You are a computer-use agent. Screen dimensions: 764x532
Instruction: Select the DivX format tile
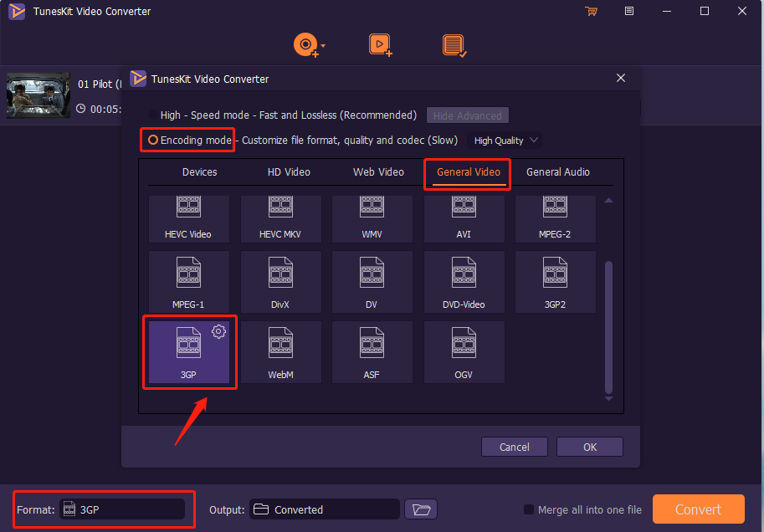pyautogui.click(x=280, y=282)
